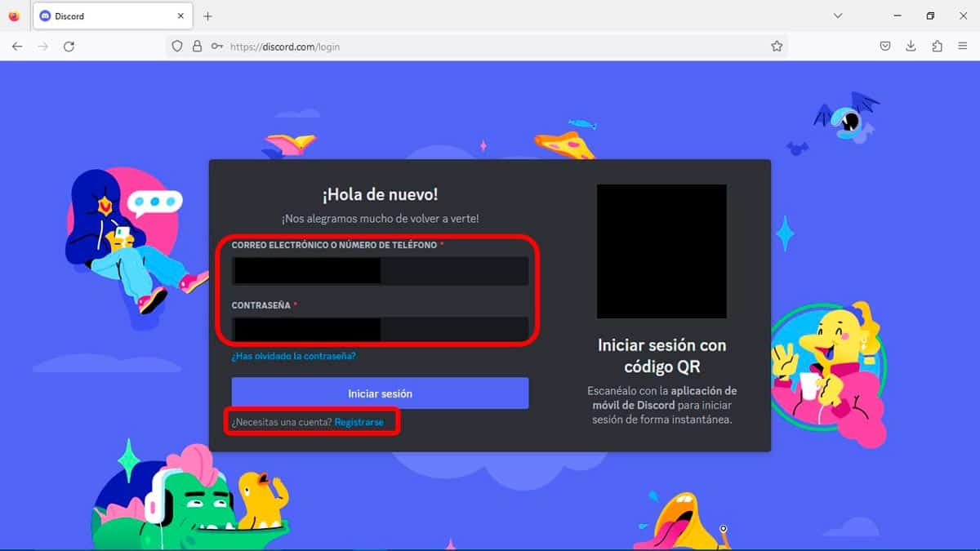Open the Registrarse link
Image resolution: width=980 pixels, height=551 pixels.
point(359,422)
